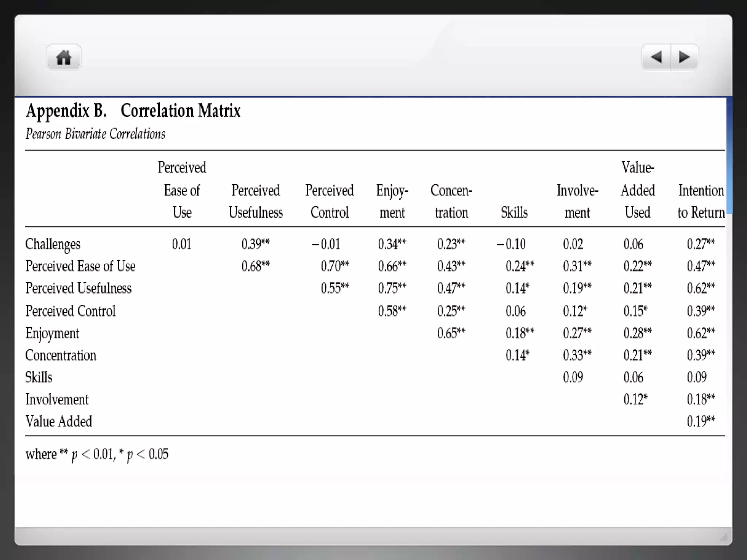Screen dimensions: 747x560
Task: Click the resize grip in bottom corner
Action: click(x=724, y=537)
